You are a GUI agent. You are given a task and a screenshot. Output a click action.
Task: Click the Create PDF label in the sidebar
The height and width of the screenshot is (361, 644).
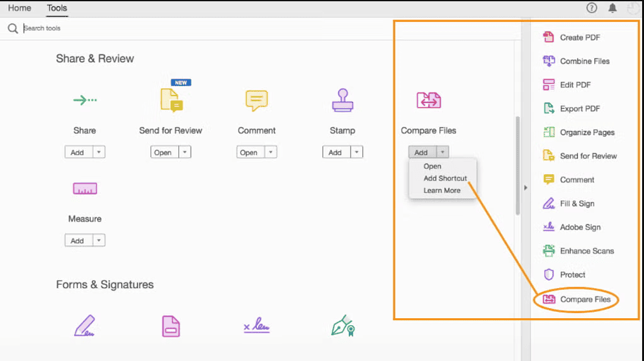(x=580, y=37)
